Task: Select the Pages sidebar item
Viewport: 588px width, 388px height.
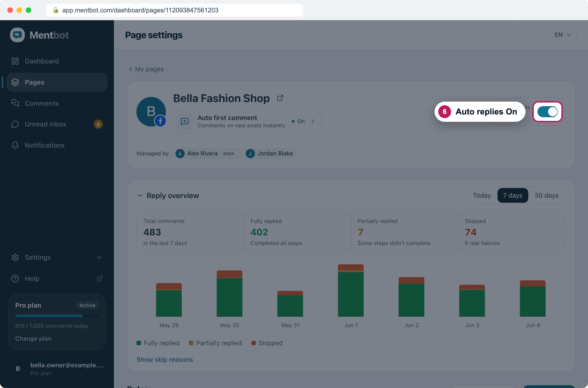Action: tap(57, 82)
